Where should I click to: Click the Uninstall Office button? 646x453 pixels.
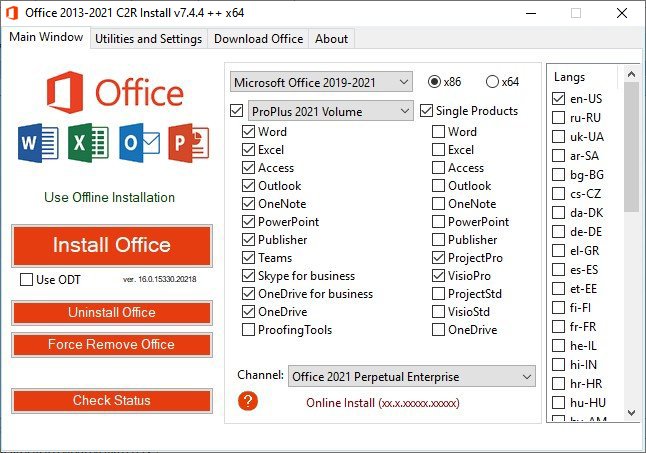click(112, 313)
